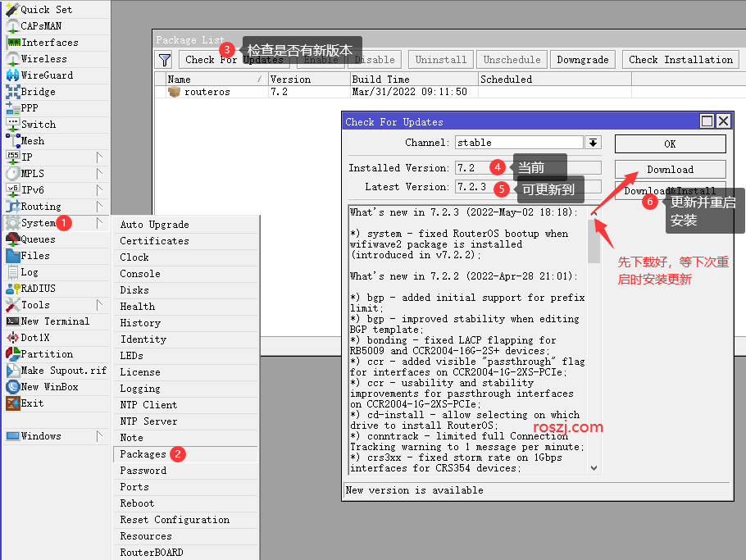Screen dimensions: 746x560
Task: Expand the Tools submenu arrow
Action: coord(99,305)
